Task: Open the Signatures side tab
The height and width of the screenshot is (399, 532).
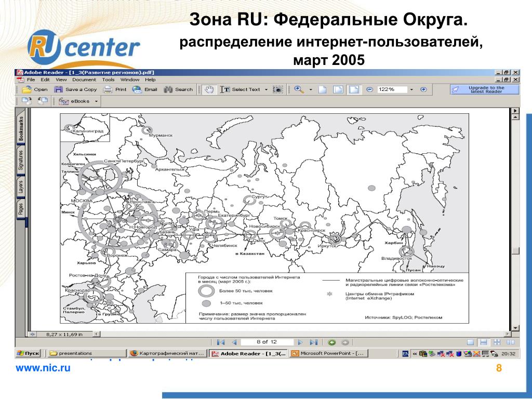Action: click(x=21, y=161)
